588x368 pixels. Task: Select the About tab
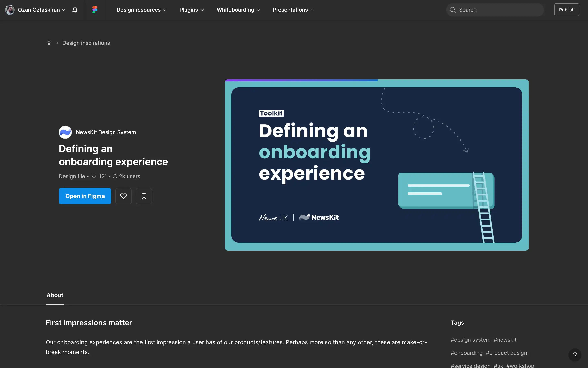(55, 295)
